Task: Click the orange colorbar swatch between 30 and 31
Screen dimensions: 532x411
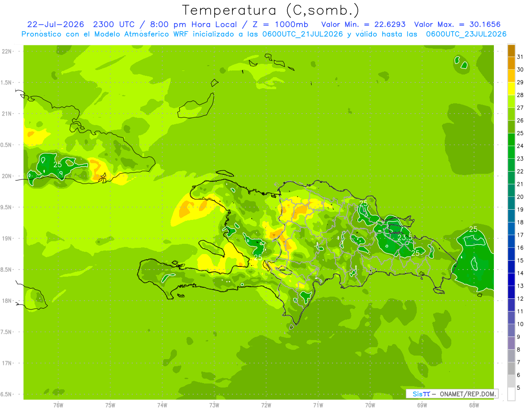Action: [511, 63]
